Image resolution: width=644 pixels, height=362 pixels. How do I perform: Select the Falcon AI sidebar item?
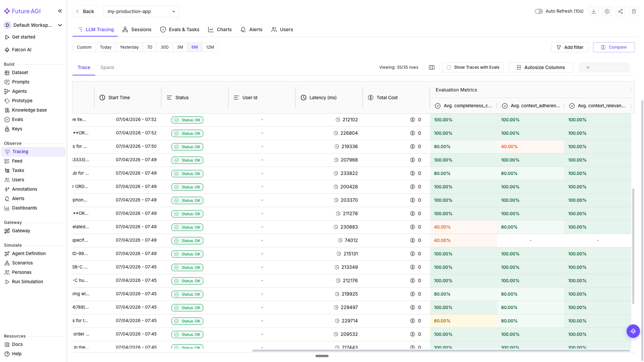pyautogui.click(x=21, y=50)
